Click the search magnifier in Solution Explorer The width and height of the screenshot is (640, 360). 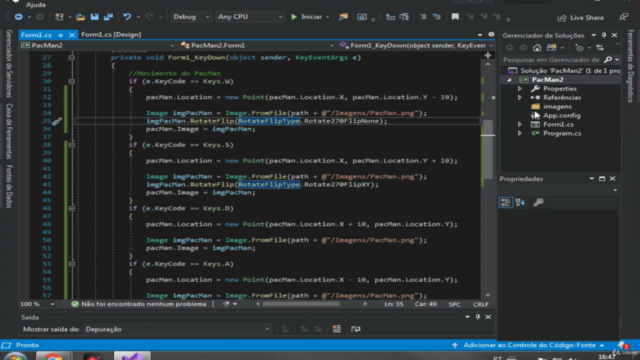(x=608, y=60)
